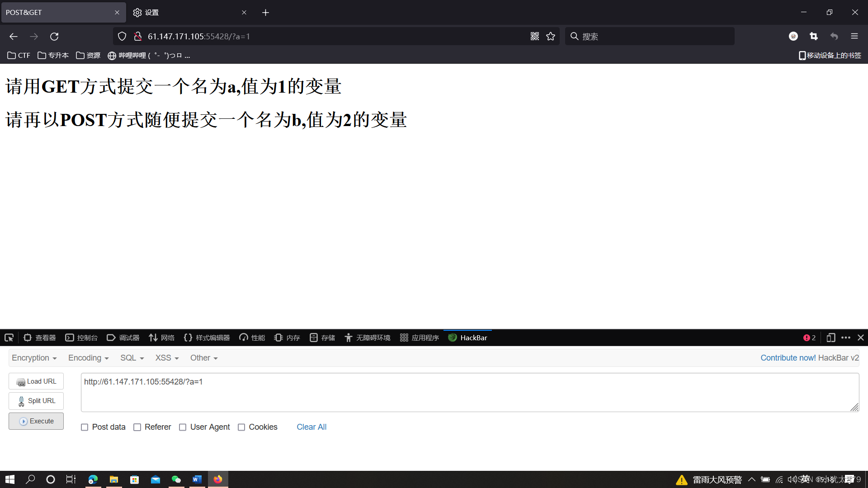Expand the Encryption dropdown menu
The height and width of the screenshot is (488, 868).
tap(34, 358)
